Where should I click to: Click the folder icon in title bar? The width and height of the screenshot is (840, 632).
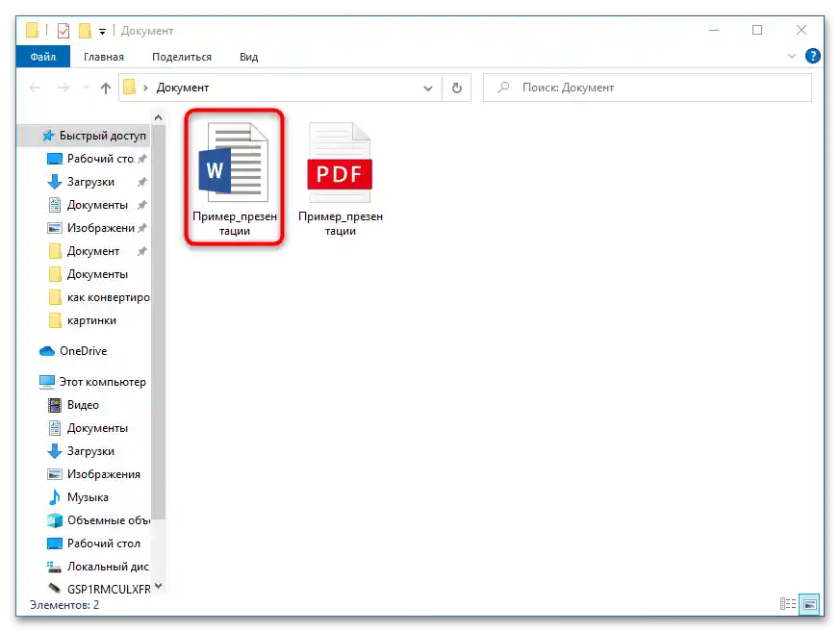[32, 31]
